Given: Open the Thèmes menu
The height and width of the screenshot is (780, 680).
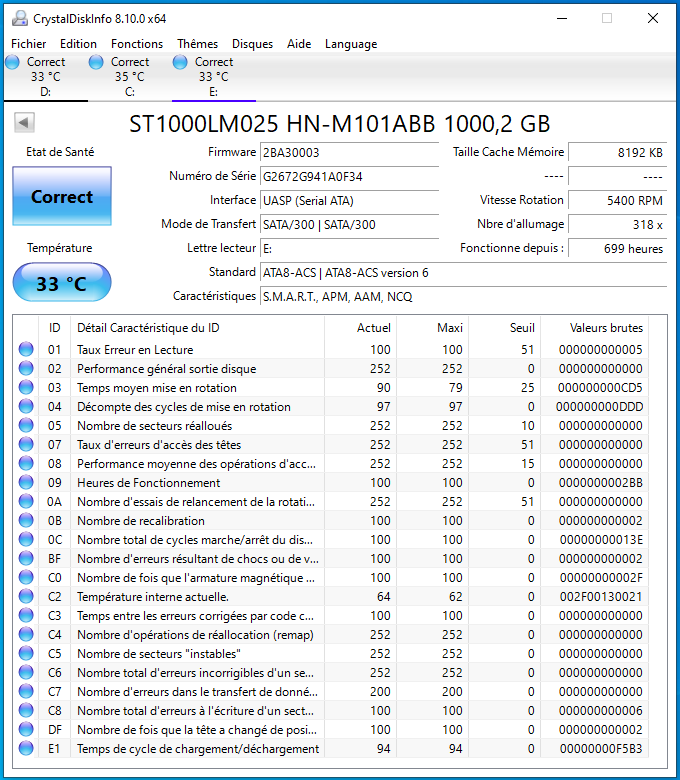Looking at the screenshot, I should click(197, 44).
